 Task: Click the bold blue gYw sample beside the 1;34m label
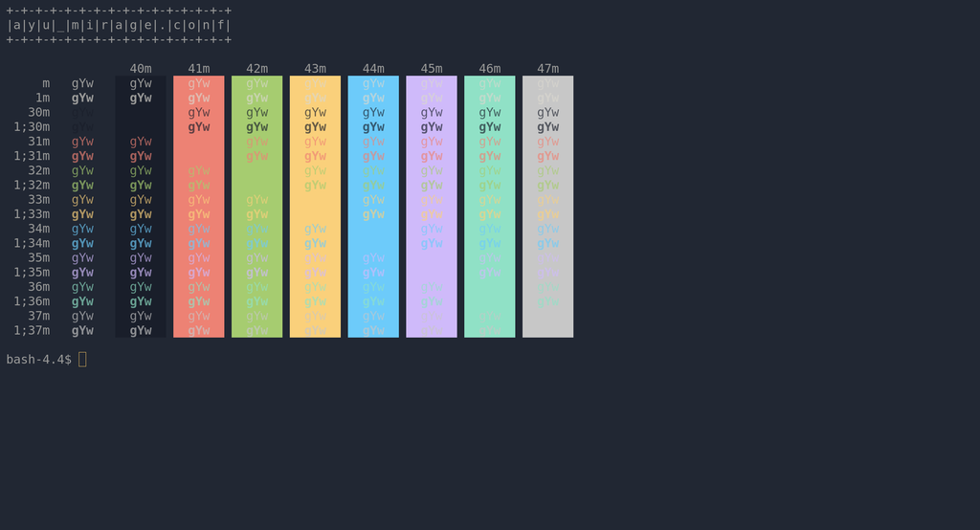tap(82, 244)
